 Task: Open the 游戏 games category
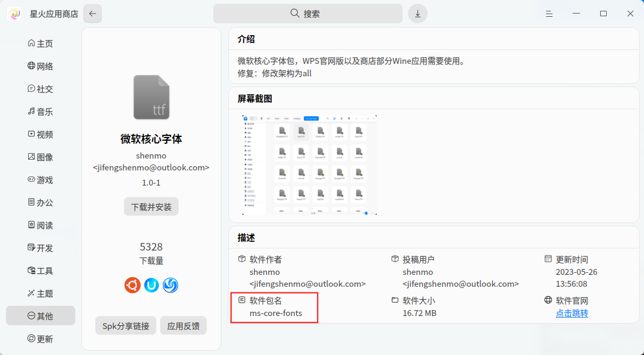click(40, 180)
